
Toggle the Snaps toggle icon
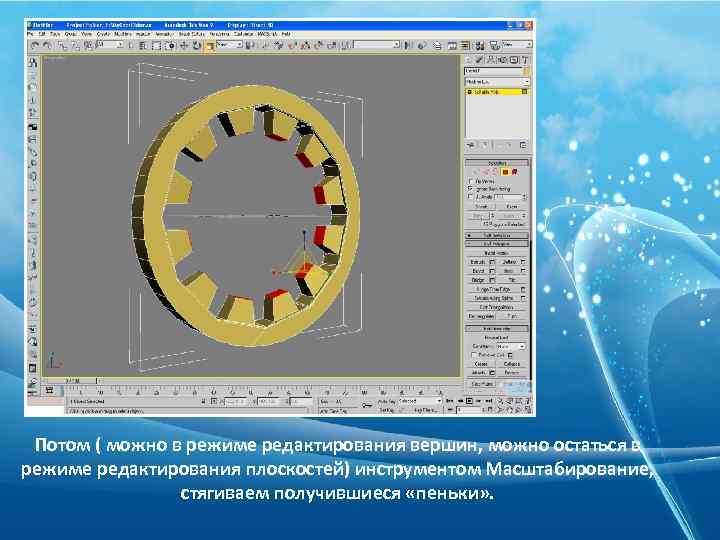pyautogui.click(x=292, y=45)
